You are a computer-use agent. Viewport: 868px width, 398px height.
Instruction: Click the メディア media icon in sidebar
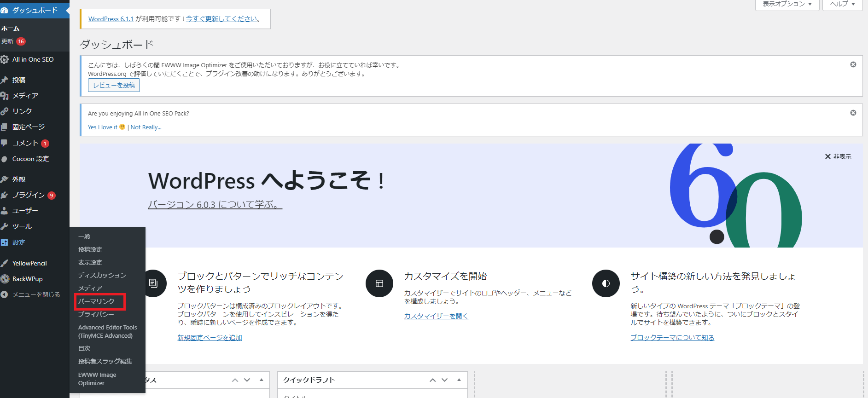[5, 96]
